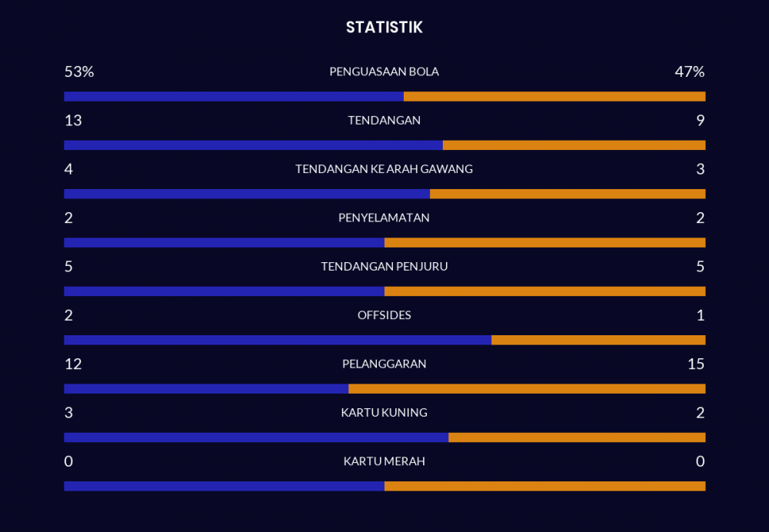
Task: Click the 15 fouls value
Action: click(696, 364)
